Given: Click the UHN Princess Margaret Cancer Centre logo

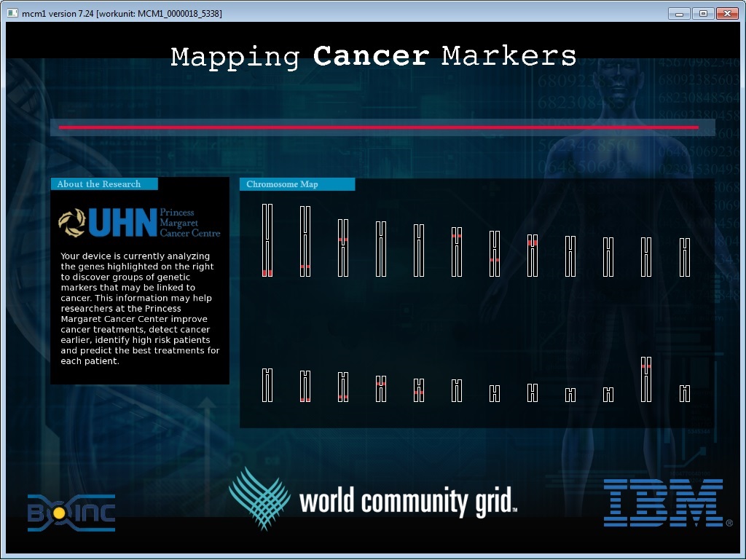Looking at the screenshot, I should point(139,223).
